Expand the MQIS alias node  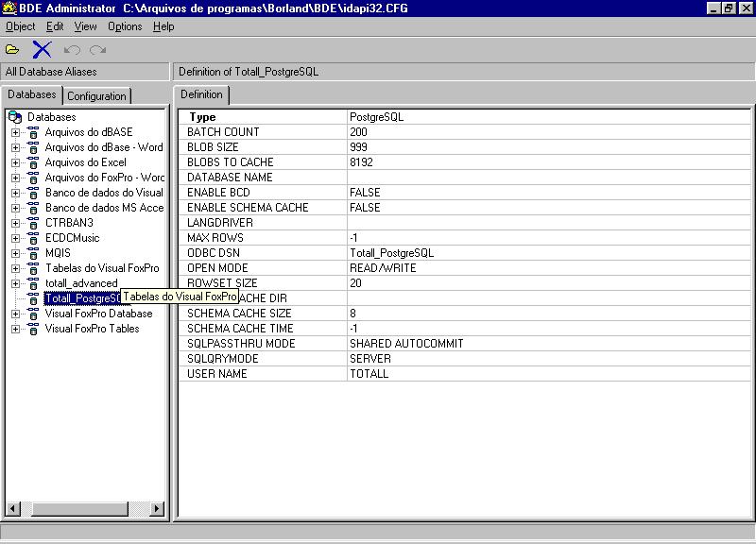[x=15, y=253]
